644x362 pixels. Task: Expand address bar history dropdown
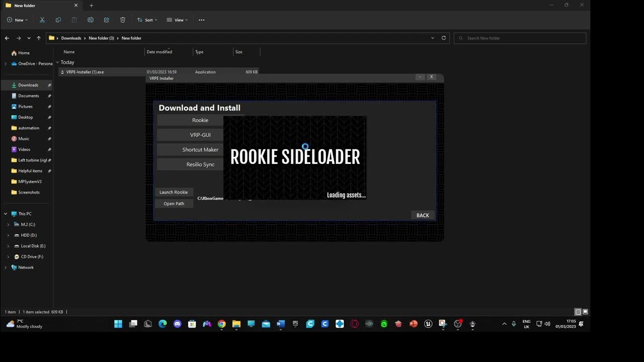(x=433, y=38)
